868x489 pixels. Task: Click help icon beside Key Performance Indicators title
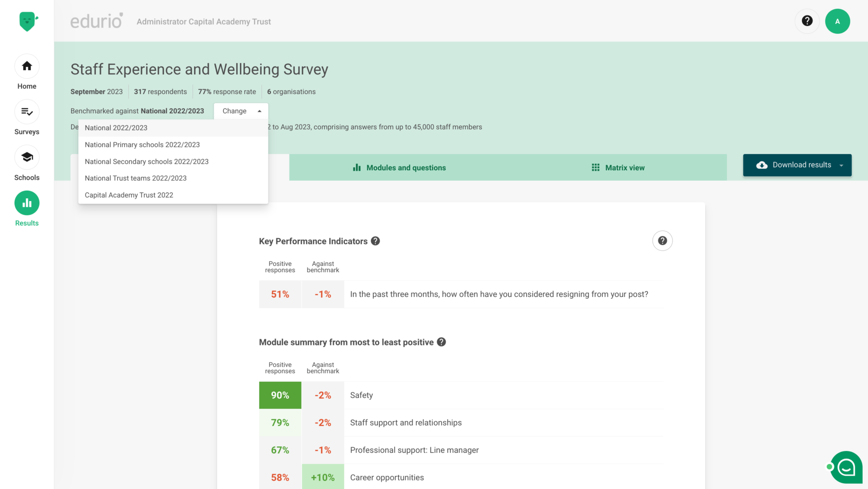pos(375,241)
